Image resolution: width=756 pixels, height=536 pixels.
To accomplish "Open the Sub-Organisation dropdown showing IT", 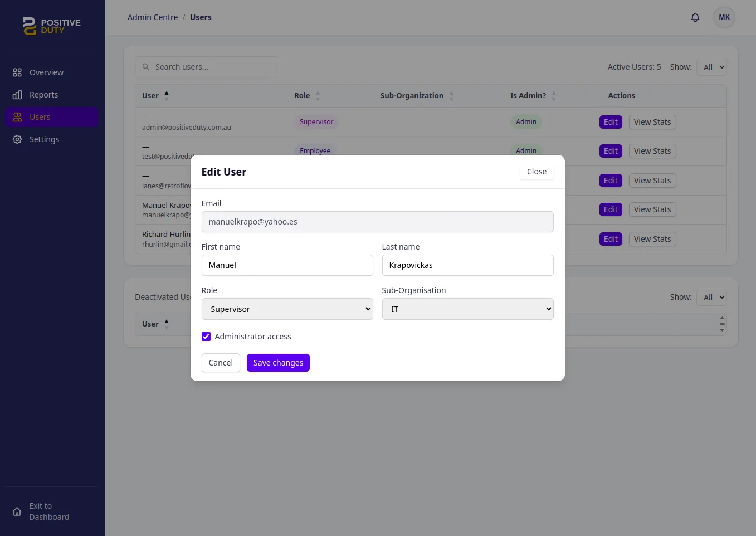I will click(467, 309).
